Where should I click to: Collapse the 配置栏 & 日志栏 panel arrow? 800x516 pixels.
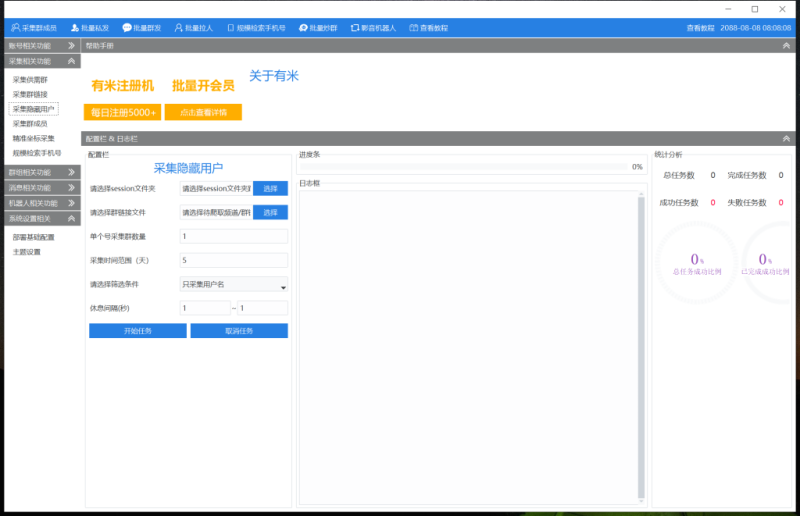click(786, 139)
